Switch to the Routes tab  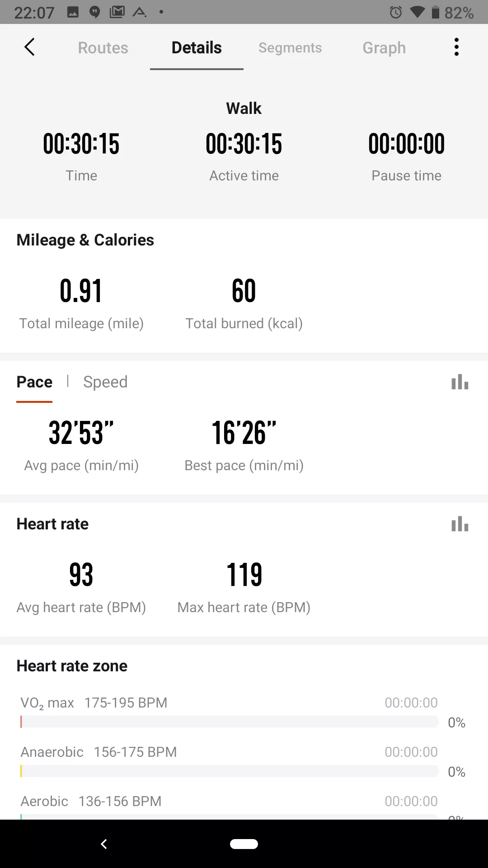coord(103,47)
